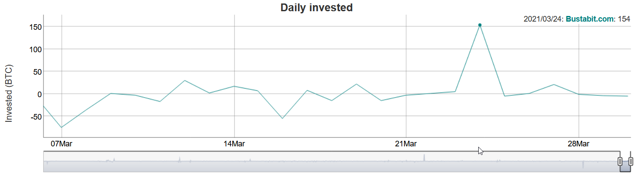This screenshot has width=644, height=174.
Task: Click the 100 y-axis tick label
Action: click(35, 49)
